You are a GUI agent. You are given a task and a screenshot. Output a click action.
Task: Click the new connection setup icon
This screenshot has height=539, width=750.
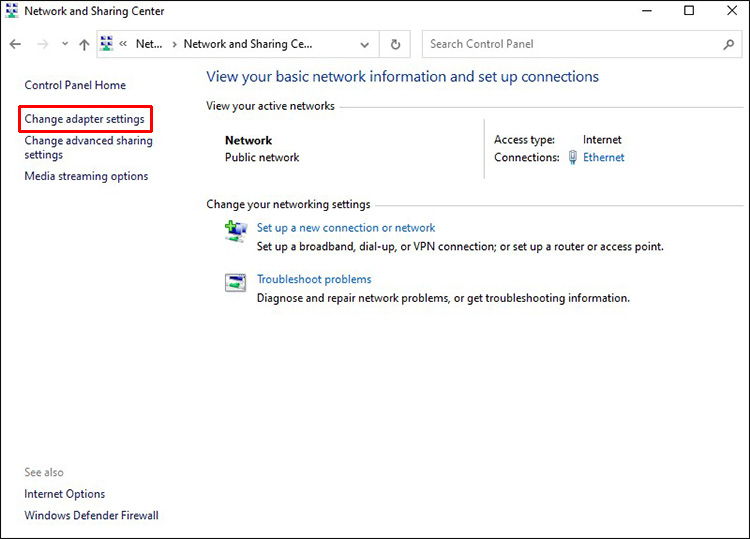pyautogui.click(x=236, y=232)
